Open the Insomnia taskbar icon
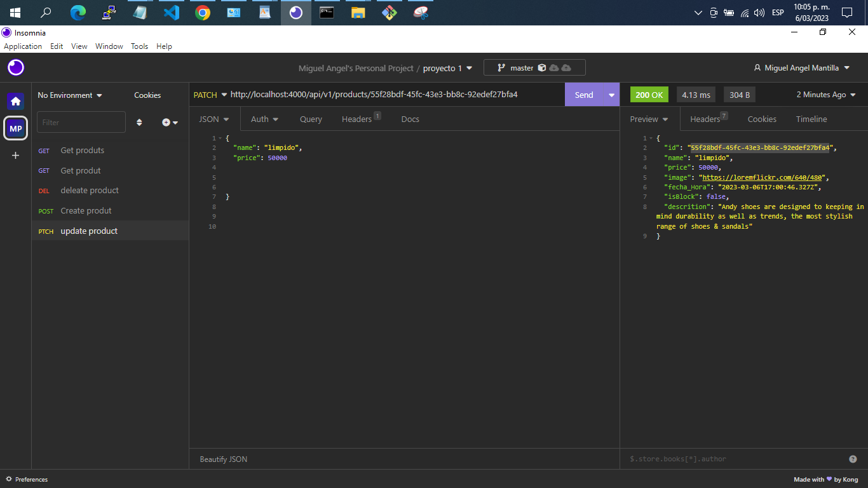The width and height of the screenshot is (868, 488). pyautogui.click(x=295, y=12)
